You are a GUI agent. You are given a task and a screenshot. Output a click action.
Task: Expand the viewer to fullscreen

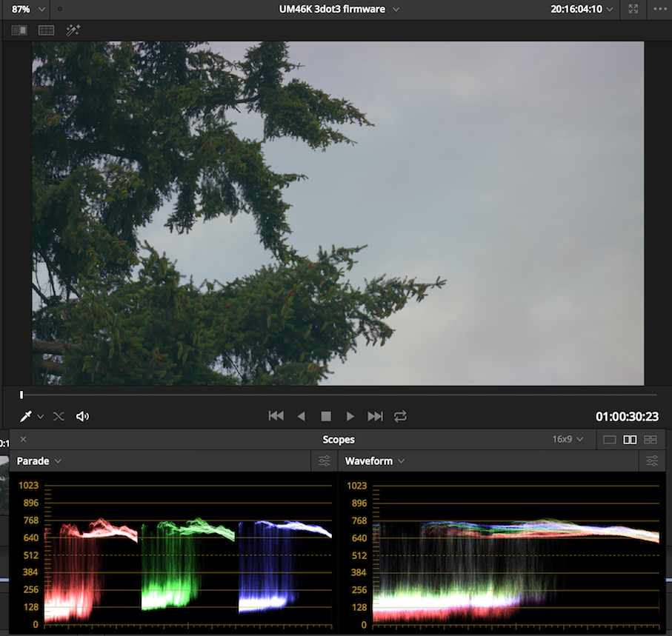point(633,9)
